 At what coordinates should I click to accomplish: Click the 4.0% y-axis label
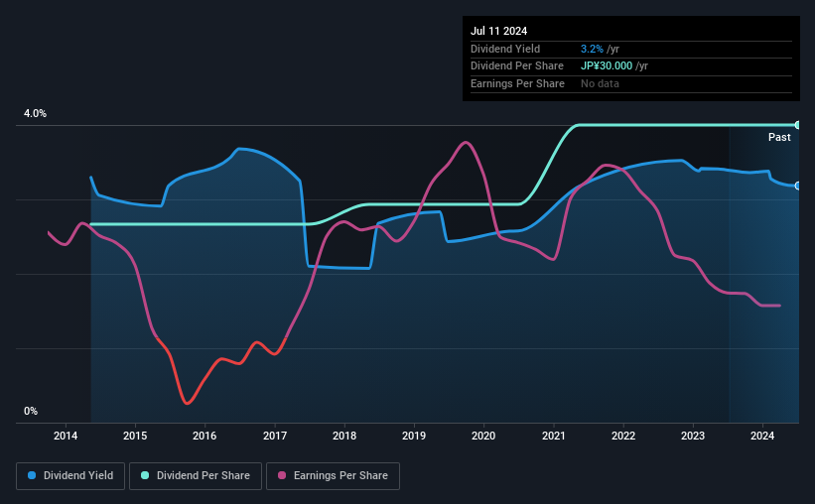tap(35, 113)
